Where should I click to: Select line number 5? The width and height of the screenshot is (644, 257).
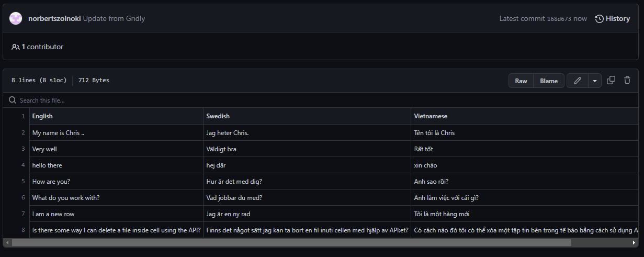point(23,181)
